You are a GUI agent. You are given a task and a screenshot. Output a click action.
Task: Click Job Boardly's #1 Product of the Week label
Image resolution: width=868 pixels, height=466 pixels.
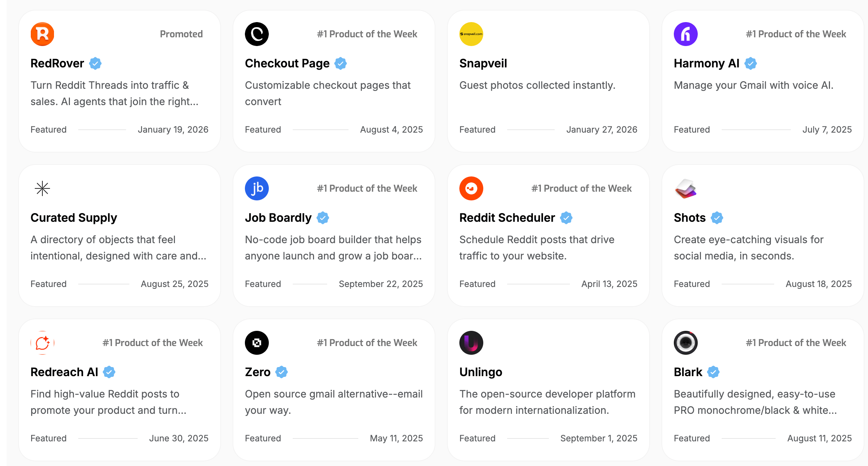(367, 188)
